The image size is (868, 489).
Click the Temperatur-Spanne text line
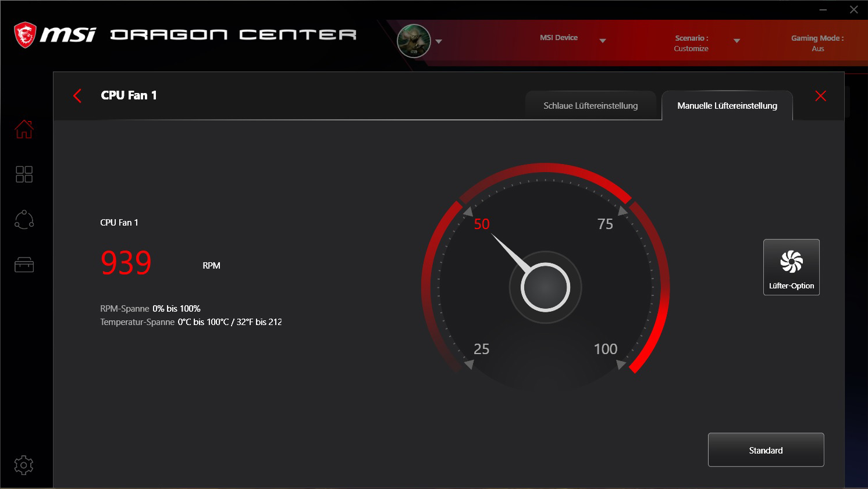[x=191, y=322]
